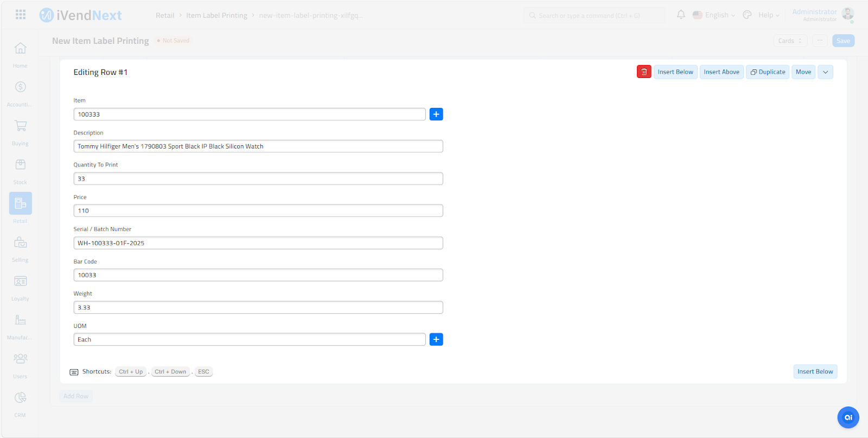This screenshot has width=868, height=438.
Task: Open the Help dropdown menu
Action: [x=768, y=15]
